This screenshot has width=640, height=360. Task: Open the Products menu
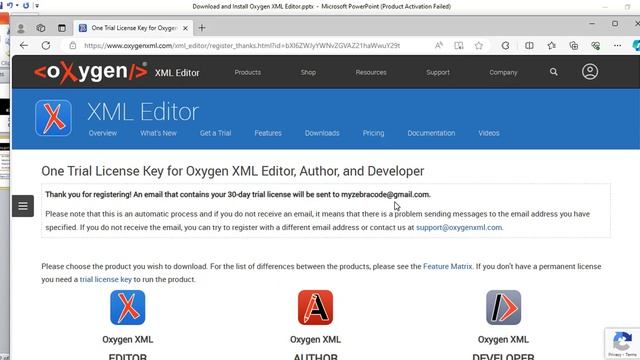[247, 72]
